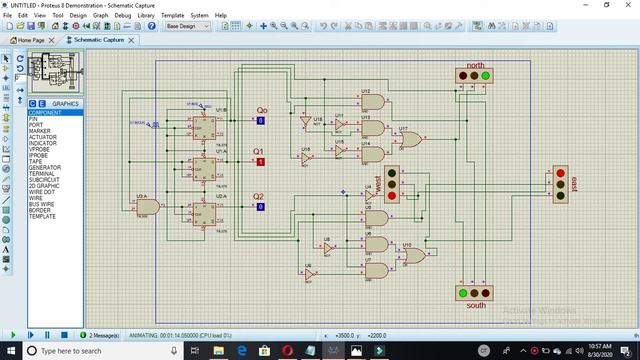Click the Cut scissors icon
Image resolution: width=640 pixels, height=360 pixels.
(x=348, y=26)
